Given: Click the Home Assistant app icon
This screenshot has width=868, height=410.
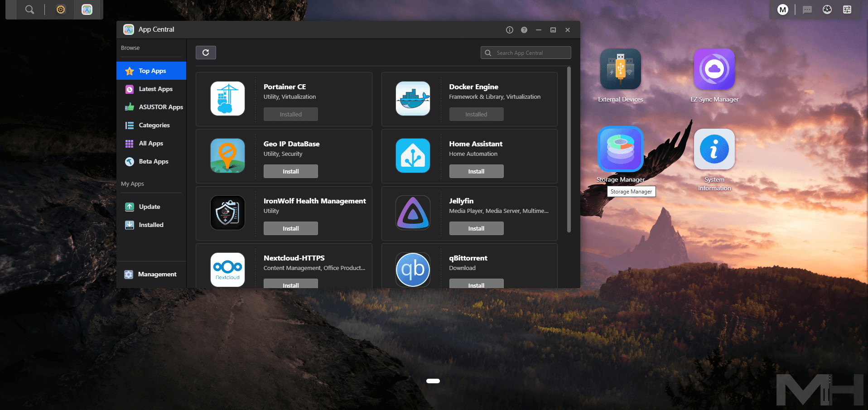Looking at the screenshot, I should coord(413,156).
